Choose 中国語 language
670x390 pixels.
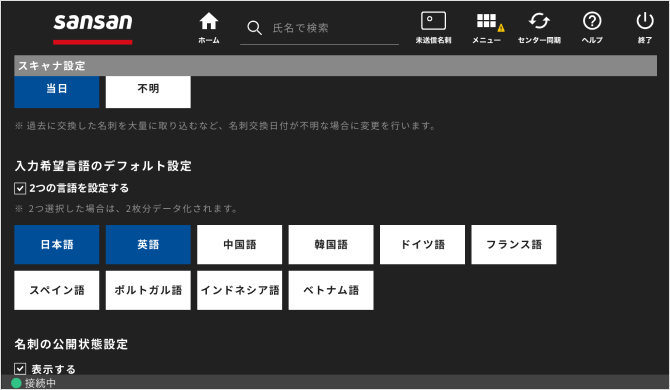coord(240,244)
